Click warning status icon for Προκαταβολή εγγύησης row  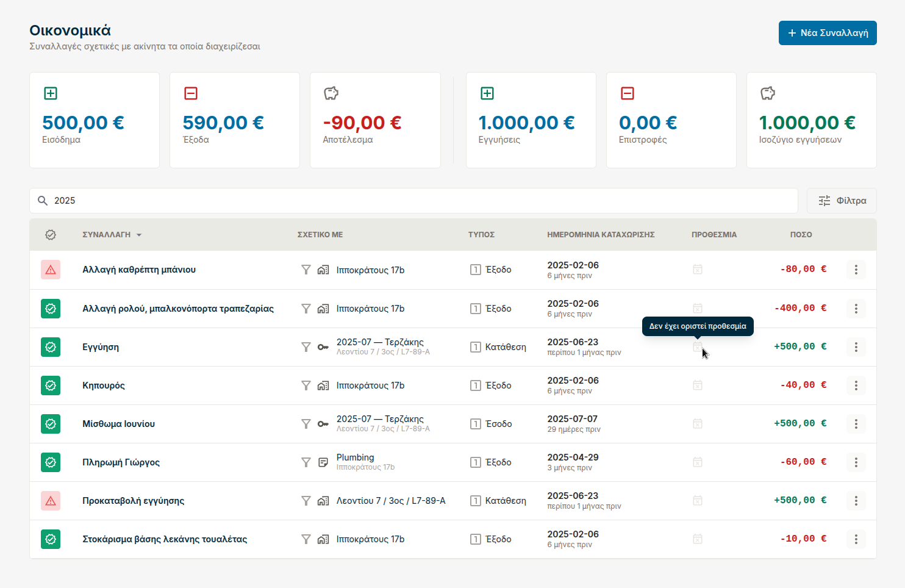tap(51, 501)
